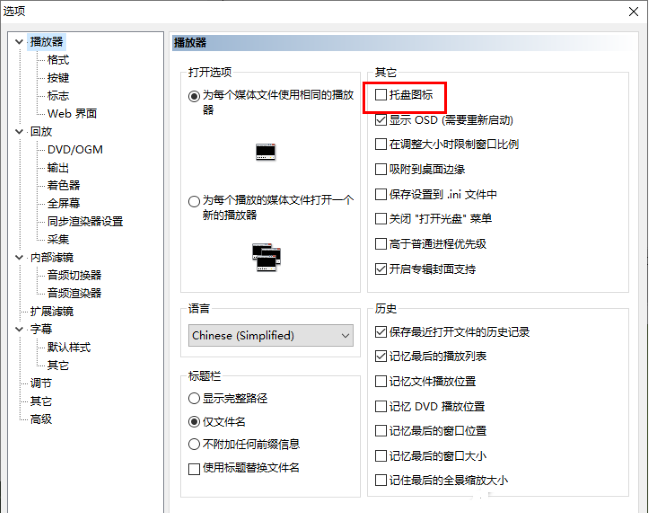Enable 高于普通进程优先级
The height and width of the screenshot is (513, 650).
(x=381, y=244)
